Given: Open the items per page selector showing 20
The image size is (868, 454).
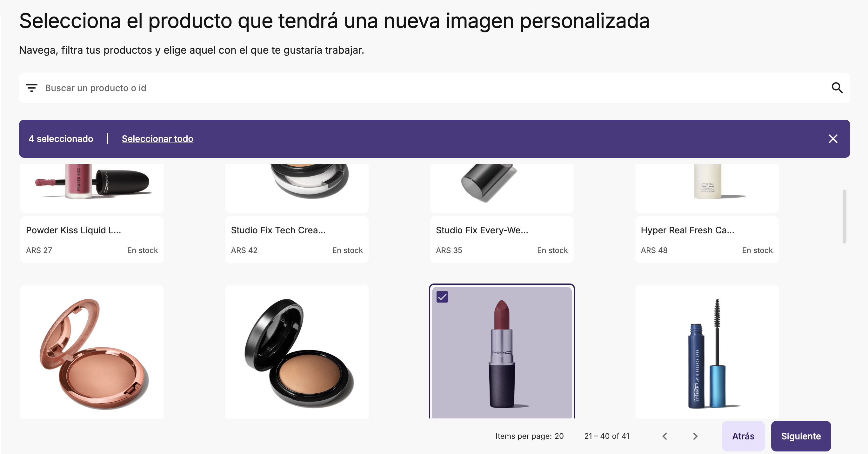Looking at the screenshot, I should 559,436.
